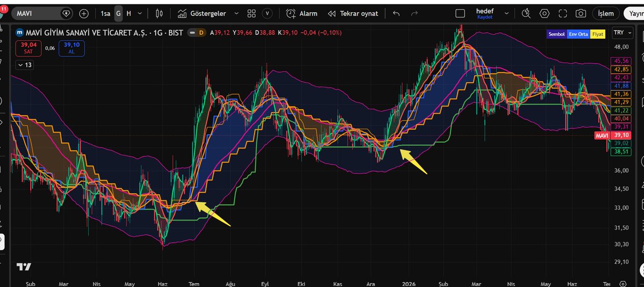Screen dimensions: 644x287
Task: Click the blue AL 39,10 buy button
Action: click(x=71, y=48)
